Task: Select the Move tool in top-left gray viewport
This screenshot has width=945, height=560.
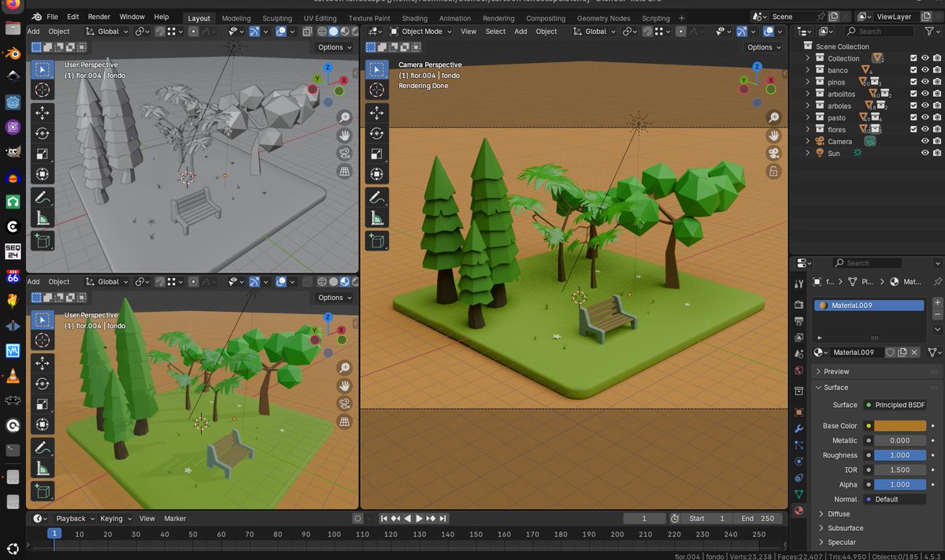Action: click(43, 113)
